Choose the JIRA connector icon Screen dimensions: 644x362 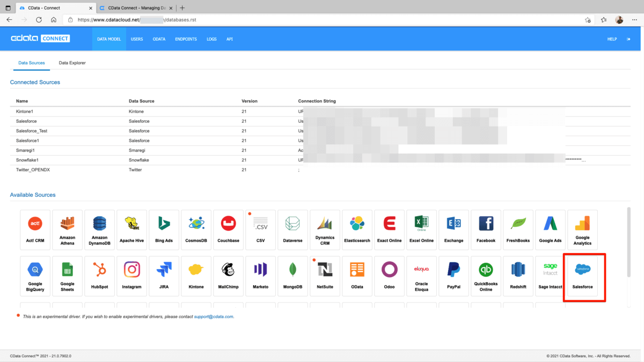[164, 276]
